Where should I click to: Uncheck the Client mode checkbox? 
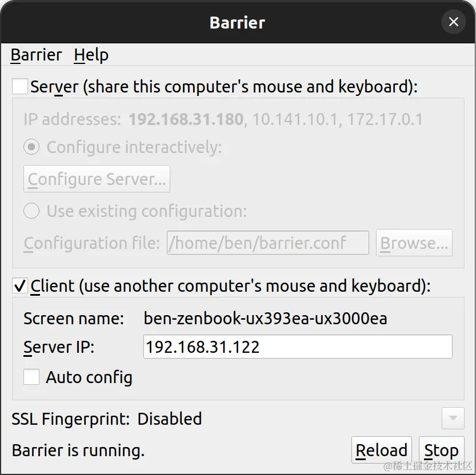pyautogui.click(x=20, y=285)
